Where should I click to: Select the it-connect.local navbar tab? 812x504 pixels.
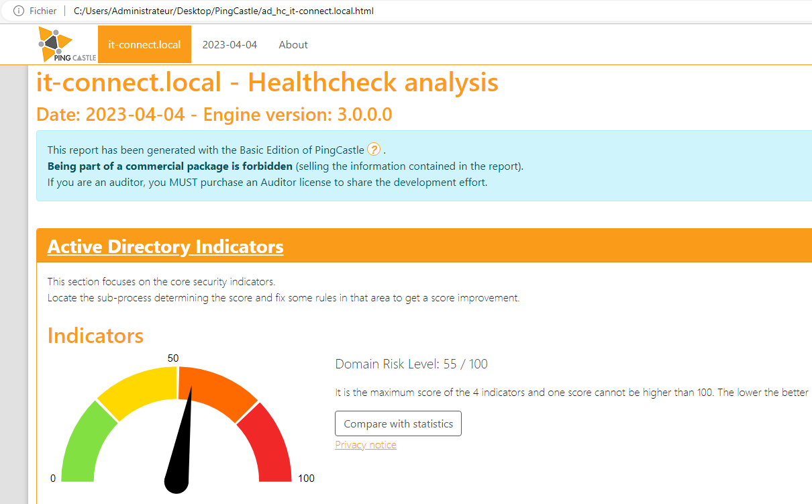(x=144, y=44)
